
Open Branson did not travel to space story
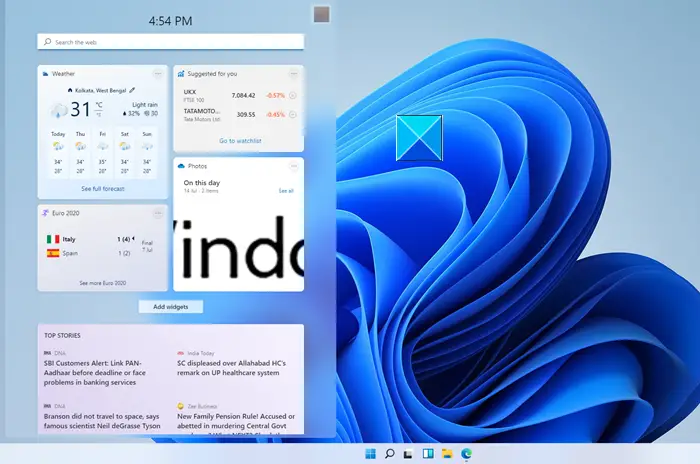pyautogui.click(x=102, y=421)
